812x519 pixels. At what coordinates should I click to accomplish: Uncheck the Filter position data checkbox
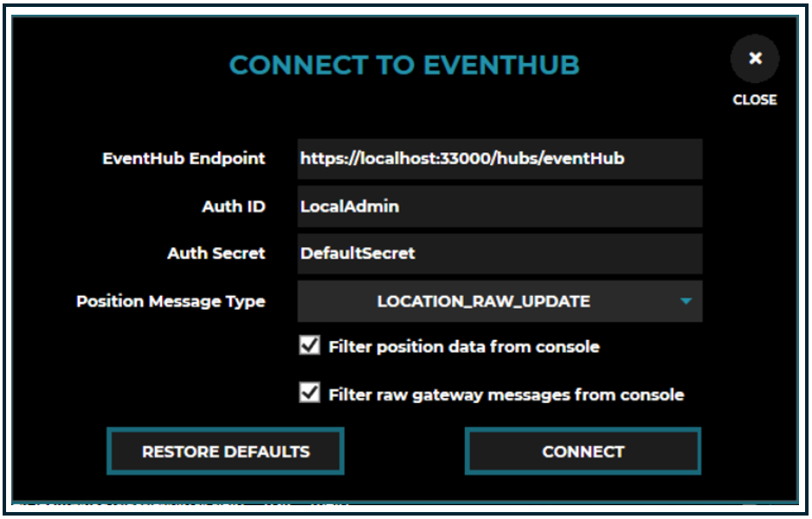309,346
